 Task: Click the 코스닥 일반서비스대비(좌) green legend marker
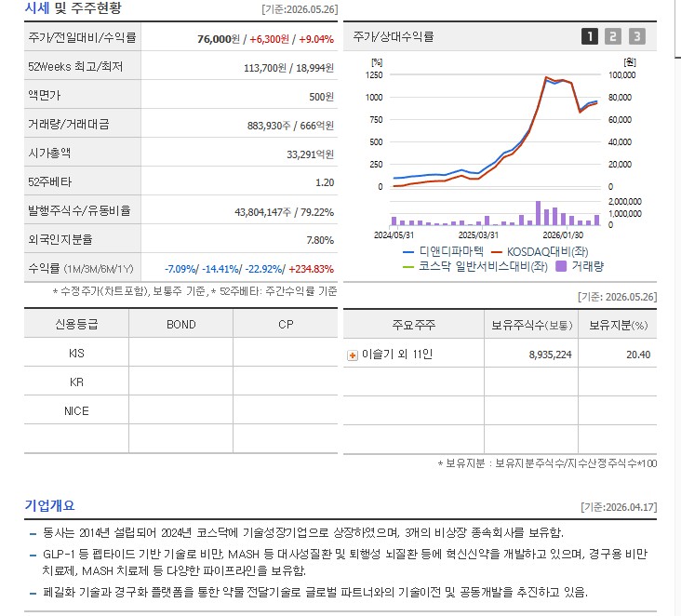tap(408, 267)
